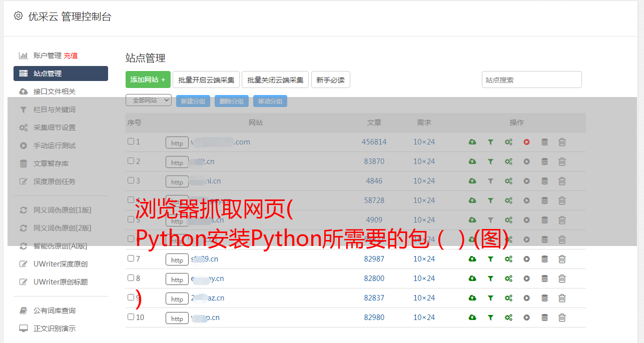
Task: Tick the checkbox for row 7
Action: [131, 258]
